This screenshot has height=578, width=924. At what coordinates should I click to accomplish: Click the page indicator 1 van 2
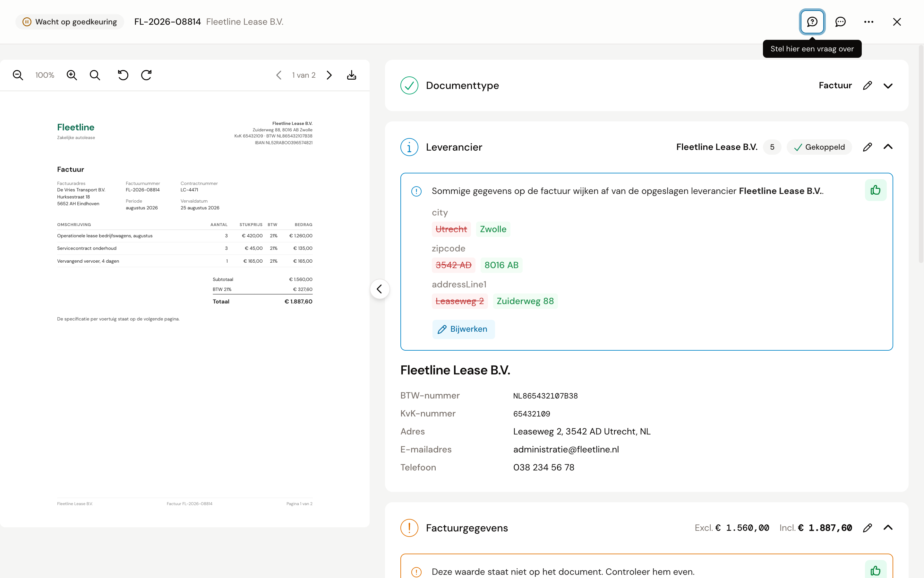[304, 75]
